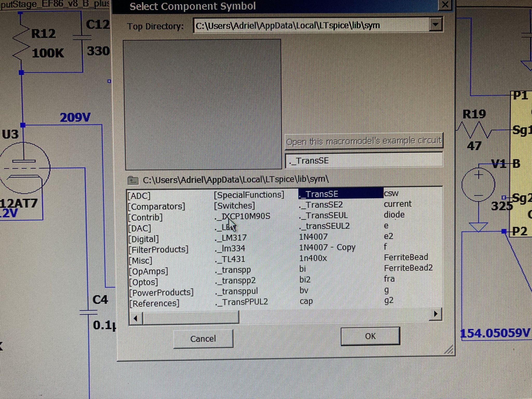Select the g2 symbol
532x399 pixels.
(x=389, y=301)
